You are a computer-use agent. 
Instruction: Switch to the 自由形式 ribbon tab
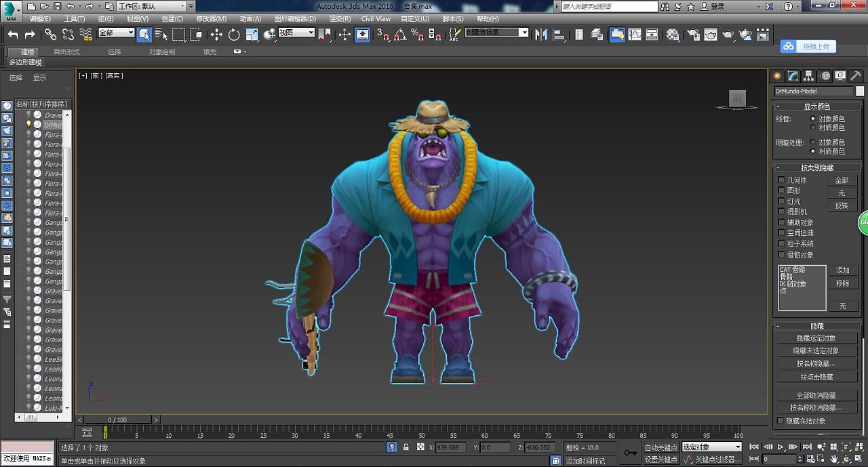67,52
